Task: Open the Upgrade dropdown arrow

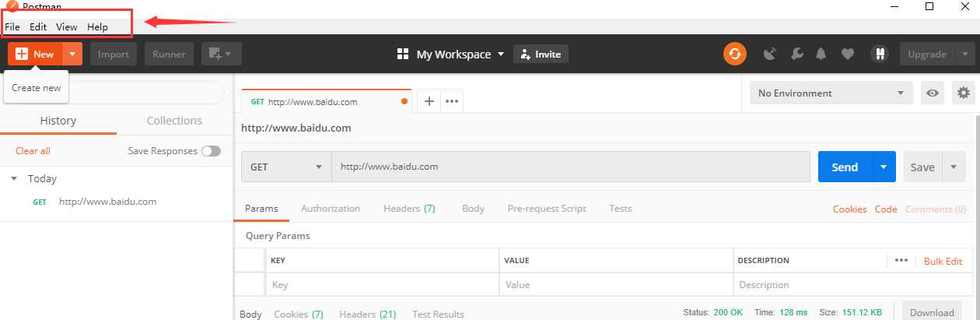Action: pyautogui.click(x=964, y=54)
